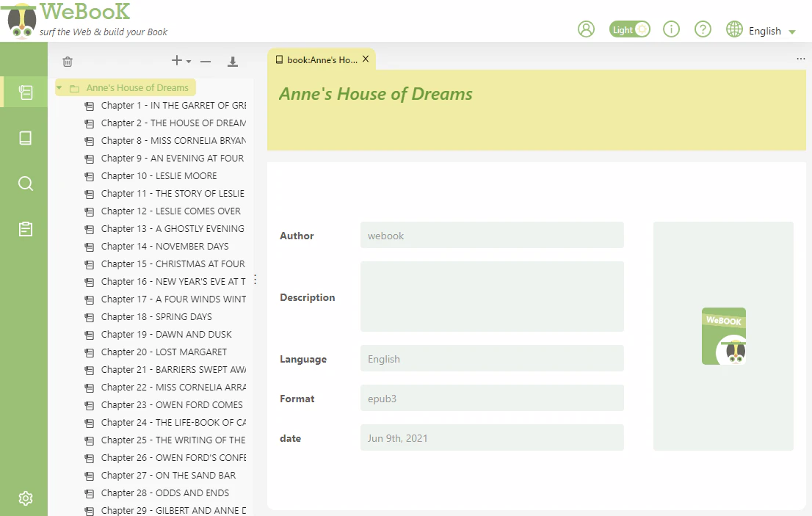
Task: Open the help question mark icon
Action: (702, 29)
